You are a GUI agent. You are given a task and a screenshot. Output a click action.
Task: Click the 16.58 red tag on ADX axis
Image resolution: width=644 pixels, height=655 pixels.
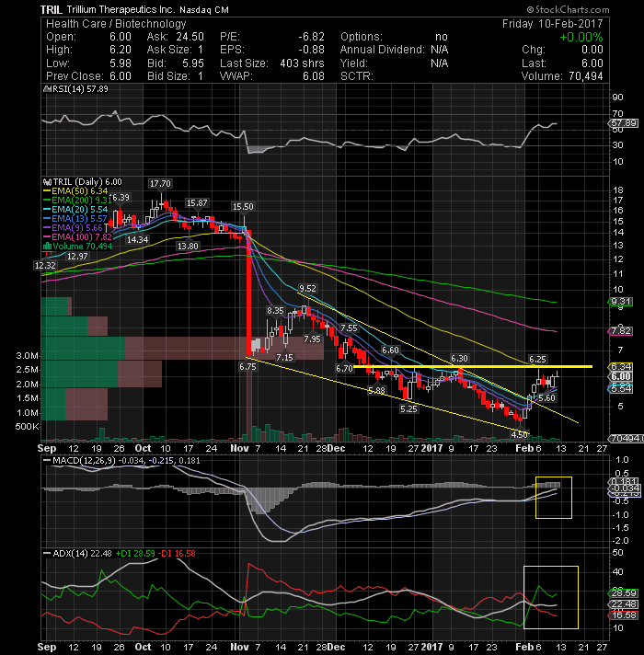coord(624,615)
